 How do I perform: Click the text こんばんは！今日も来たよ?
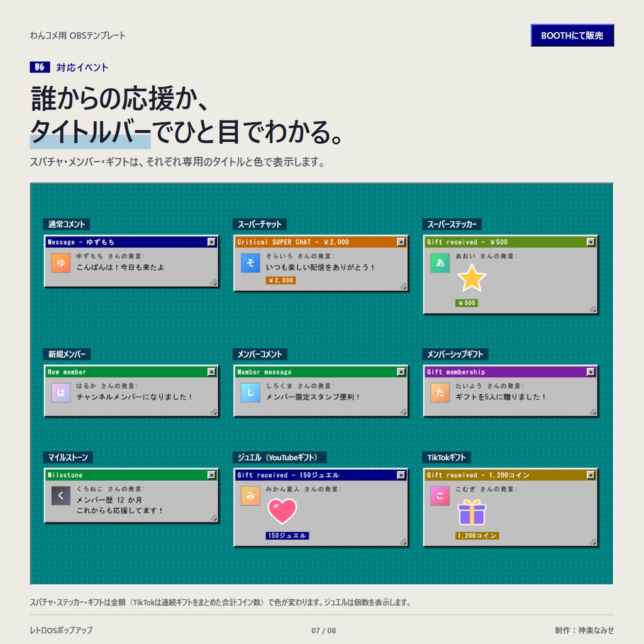120,267
